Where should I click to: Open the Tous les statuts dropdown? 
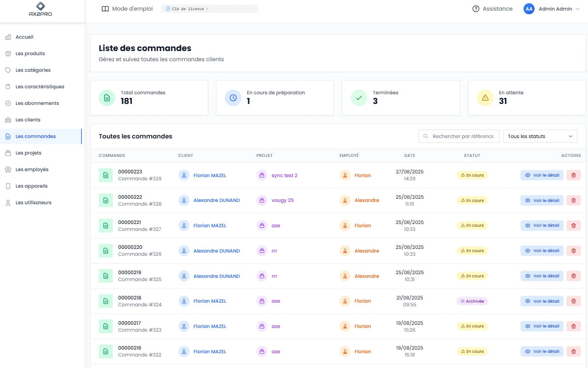click(x=540, y=136)
